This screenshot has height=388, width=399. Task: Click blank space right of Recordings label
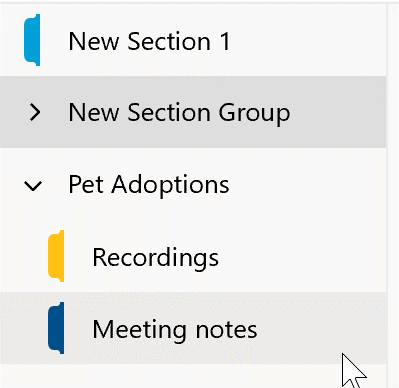pos(300,257)
